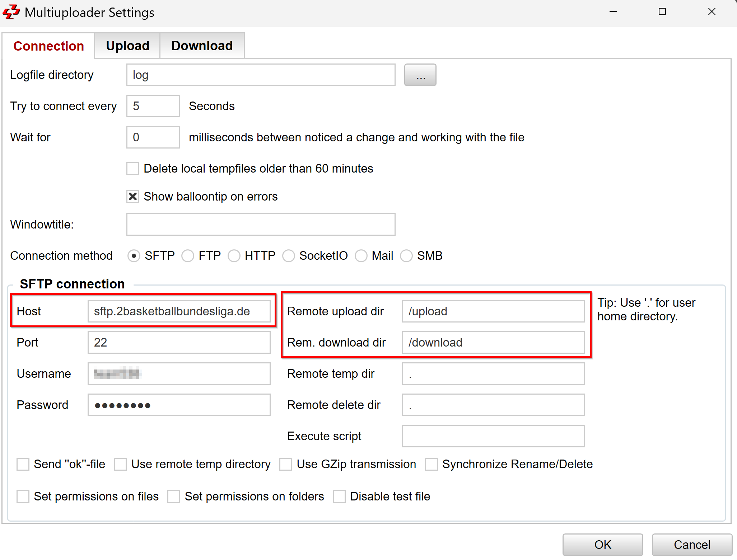
Task: Pick the SMB connection method
Action: [406, 256]
